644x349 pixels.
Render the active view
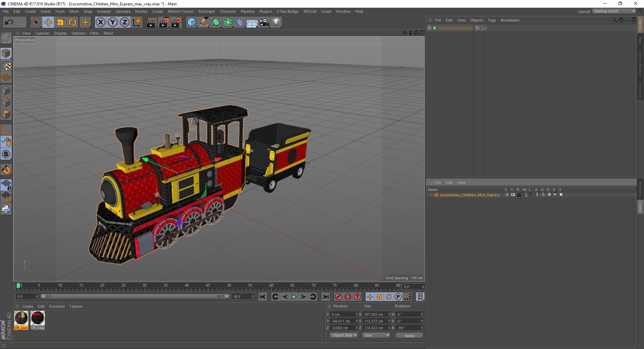(152, 22)
